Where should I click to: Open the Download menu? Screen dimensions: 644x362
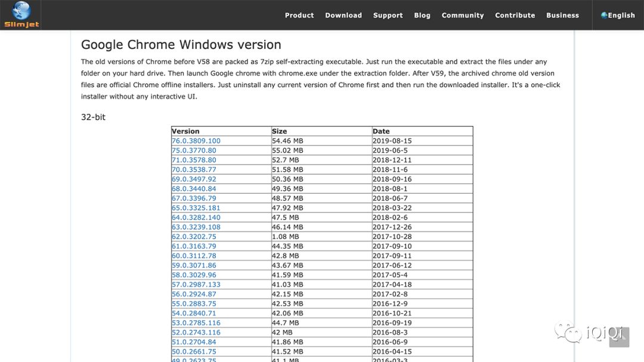[x=343, y=15]
